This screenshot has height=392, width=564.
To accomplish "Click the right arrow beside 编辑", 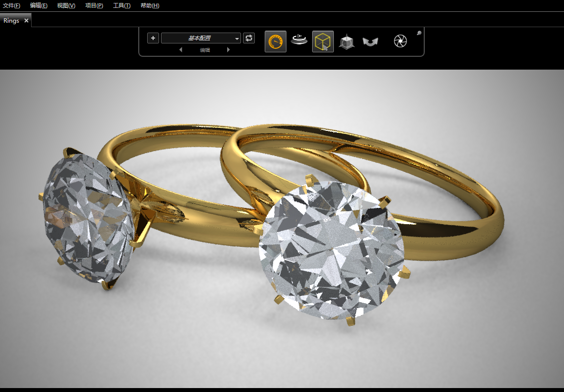I will click(x=228, y=50).
